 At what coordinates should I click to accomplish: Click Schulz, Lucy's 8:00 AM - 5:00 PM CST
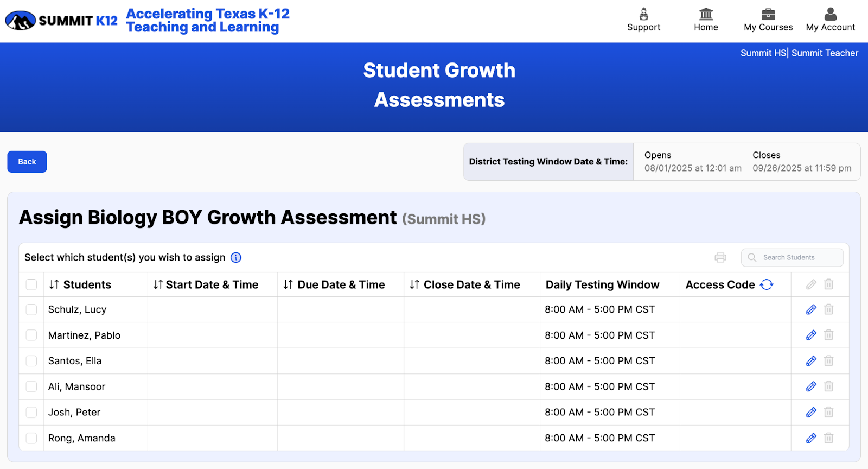tap(599, 309)
